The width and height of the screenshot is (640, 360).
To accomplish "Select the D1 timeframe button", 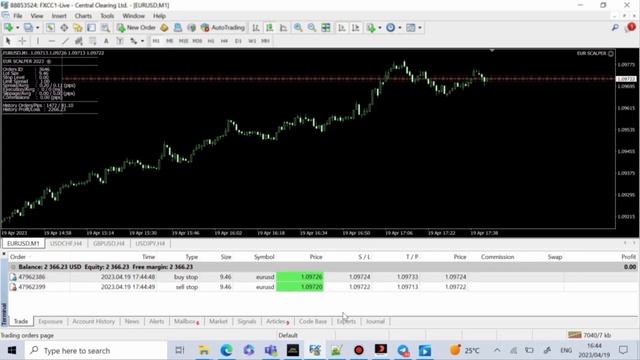I will coord(238,41).
